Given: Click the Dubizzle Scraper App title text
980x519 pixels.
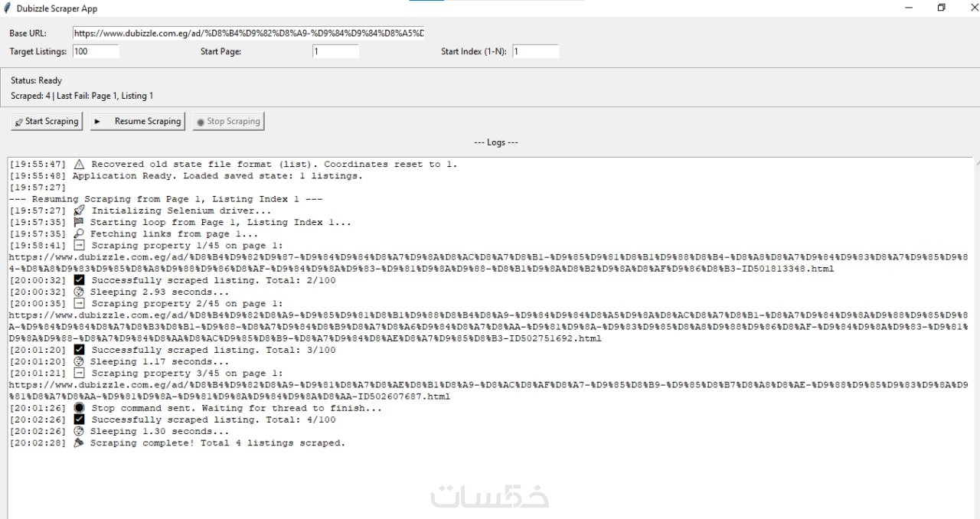Looking at the screenshot, I should [57, 8].
